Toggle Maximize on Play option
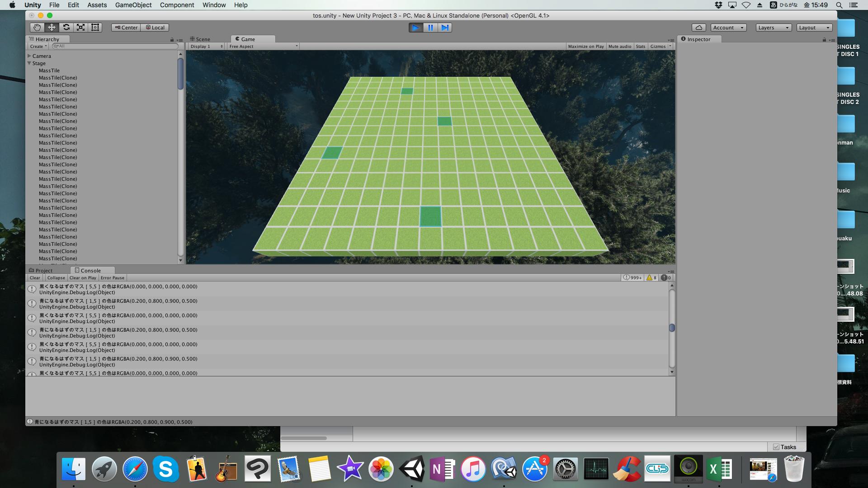868x488 pixels. [586, 46]
